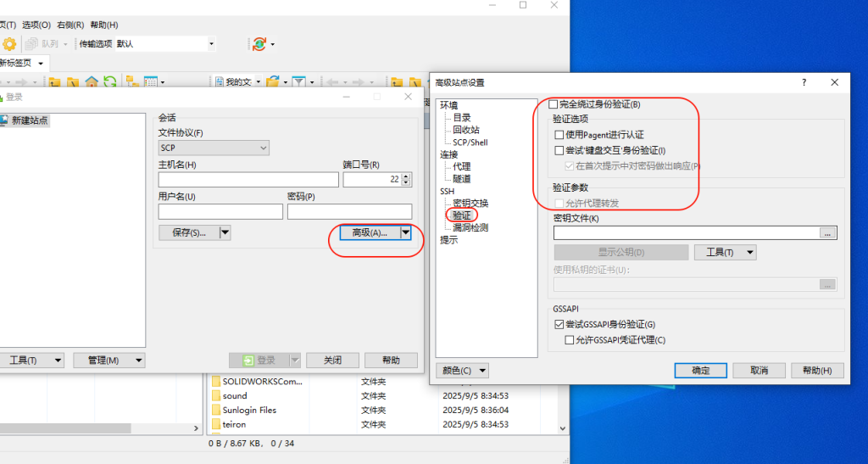The width and height of the screenshot is (868, 464).
Task: Click the left panel root directory icon
Action: pyautogui.click(x=73, y=83)
